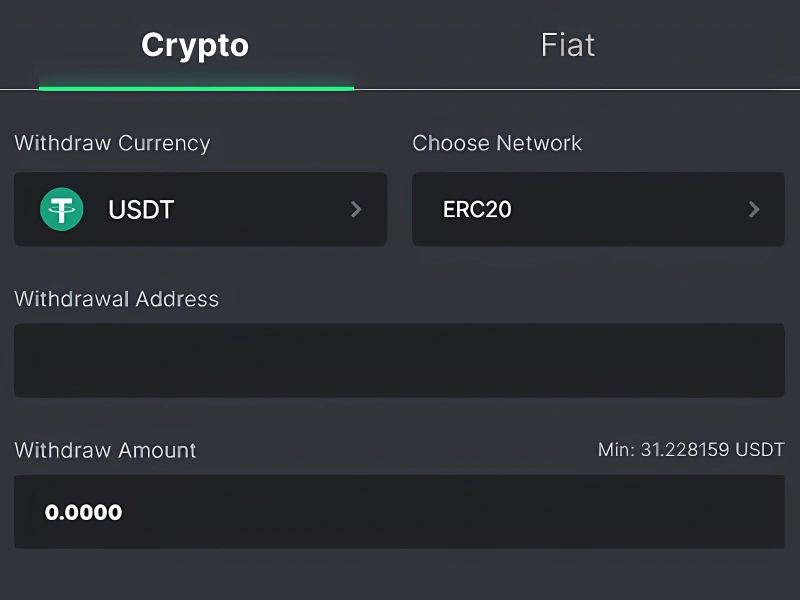
Task: Click the ERC20 network name text
Action: (x=477, y=210)
